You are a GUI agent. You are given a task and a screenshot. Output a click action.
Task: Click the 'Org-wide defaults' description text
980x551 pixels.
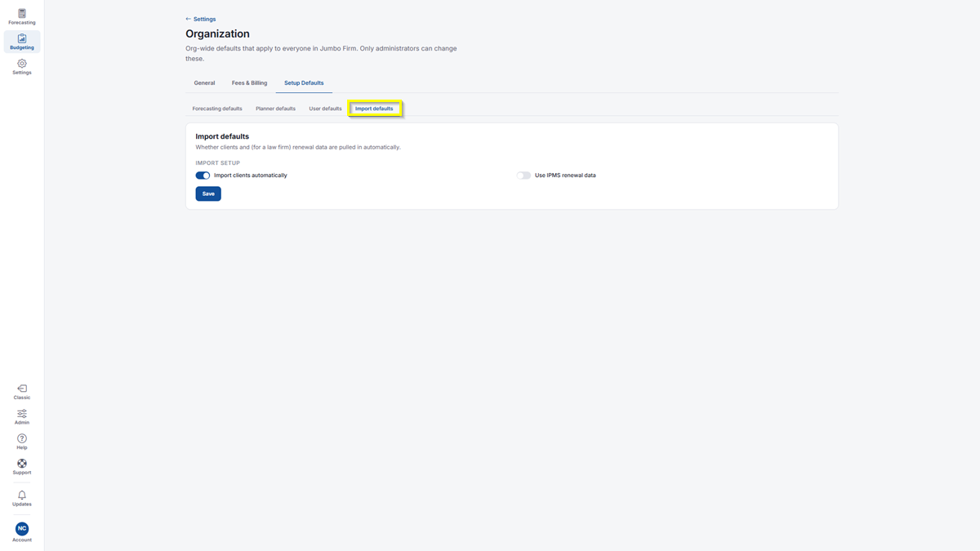point(321,53)
